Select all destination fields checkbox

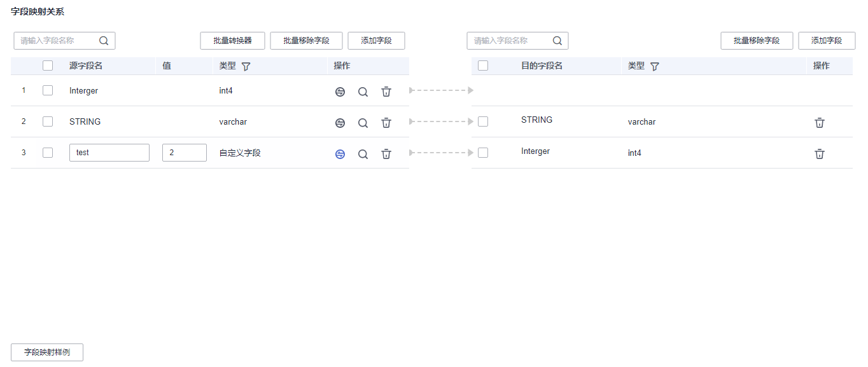483,66
